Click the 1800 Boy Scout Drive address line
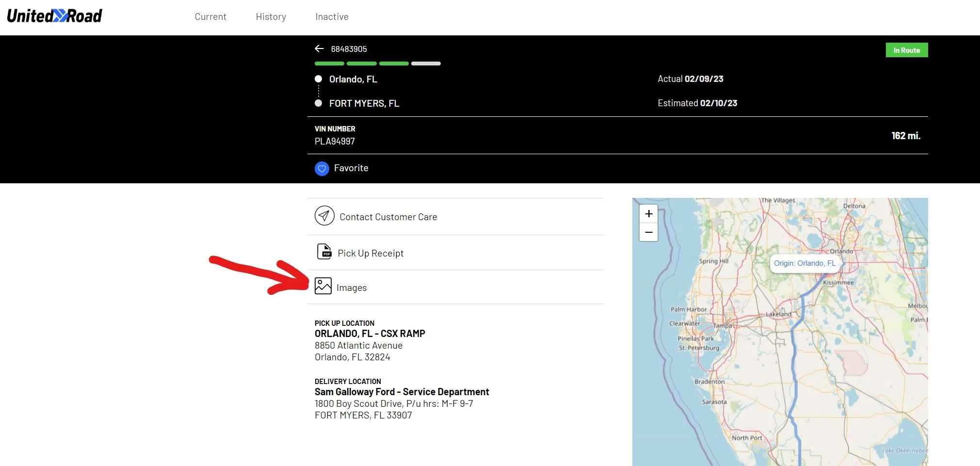The image size is (980, 466). (x=394, y=403)
